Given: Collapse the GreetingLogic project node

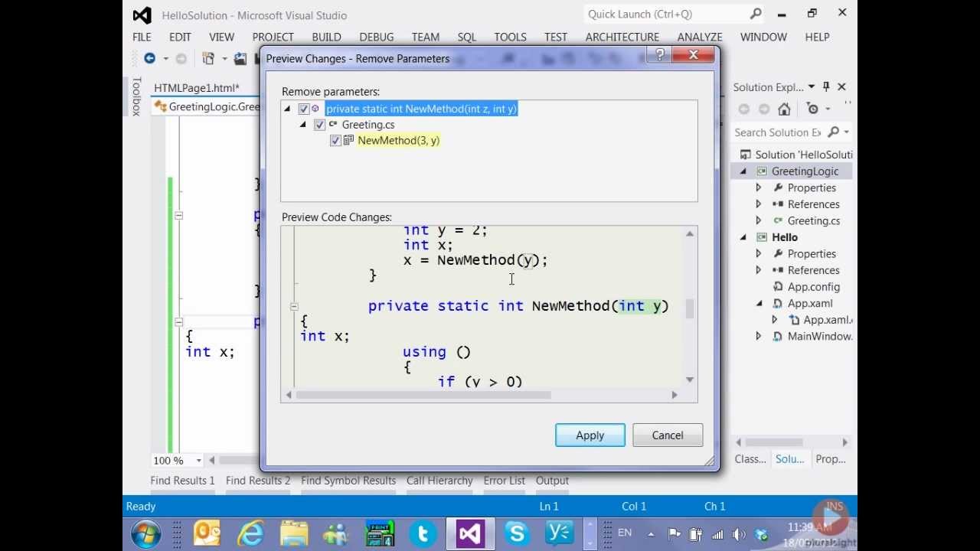Looking at the screenshot, I should tap(743, 171).
